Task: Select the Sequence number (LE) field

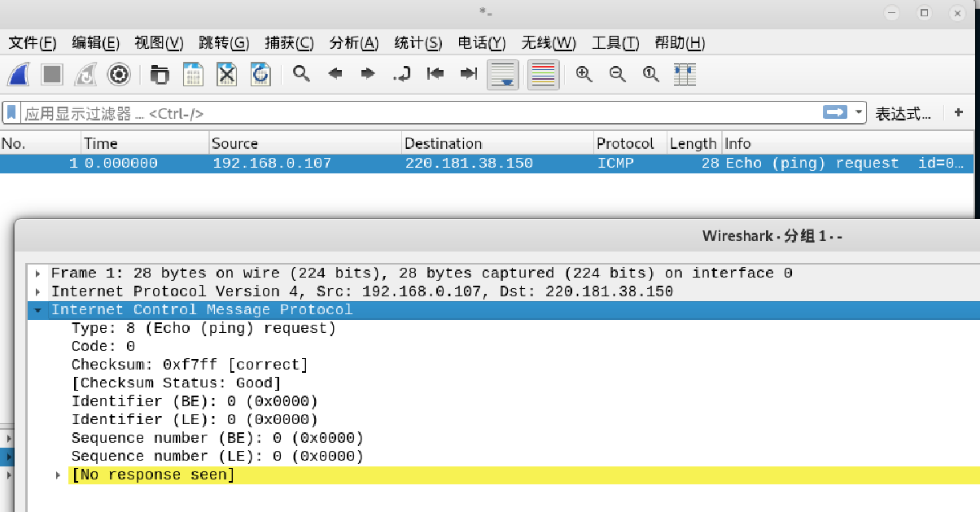Action: pyautogui.click(x=217, y=456)
